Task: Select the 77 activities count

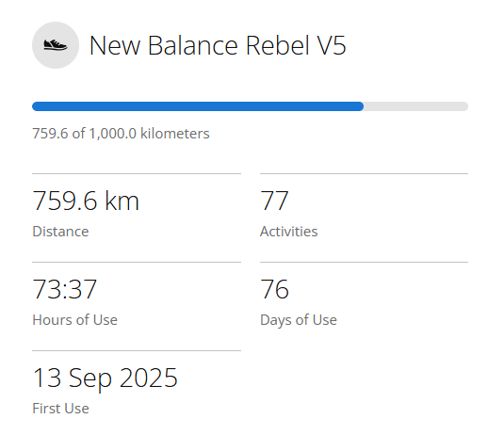Action: 274,201
